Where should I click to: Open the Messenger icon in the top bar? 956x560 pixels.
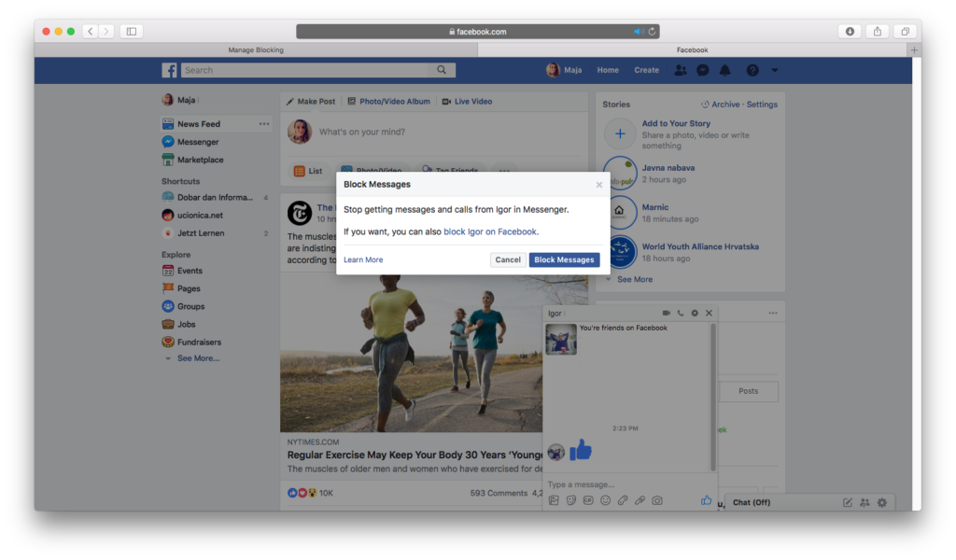pos(703,70)
